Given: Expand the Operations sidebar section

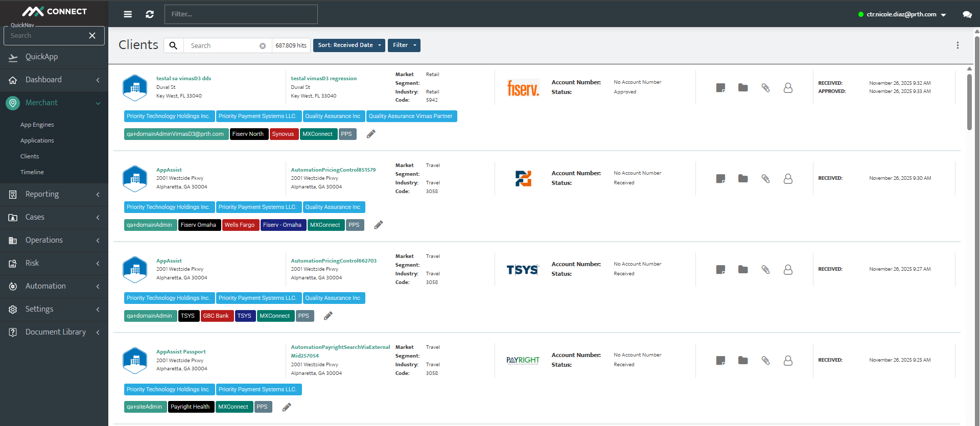Looking at the screenshot, I should click(54, 240).
